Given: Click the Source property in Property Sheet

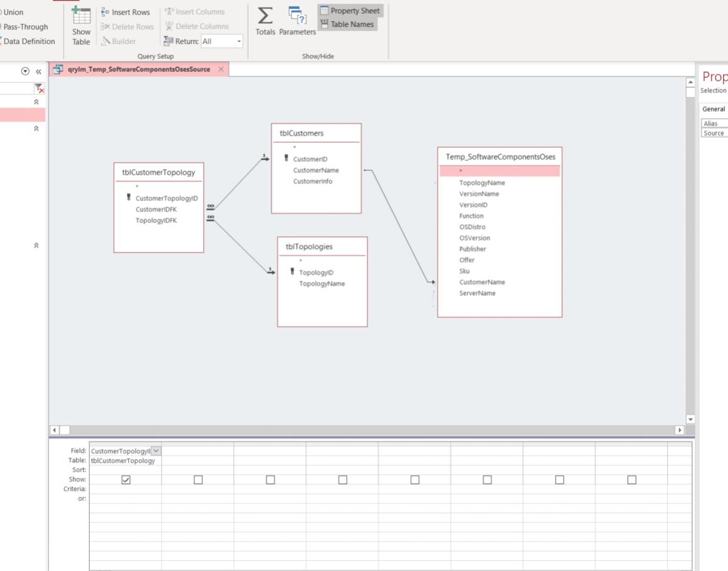Looking at the screenshot, I should 714,133.
